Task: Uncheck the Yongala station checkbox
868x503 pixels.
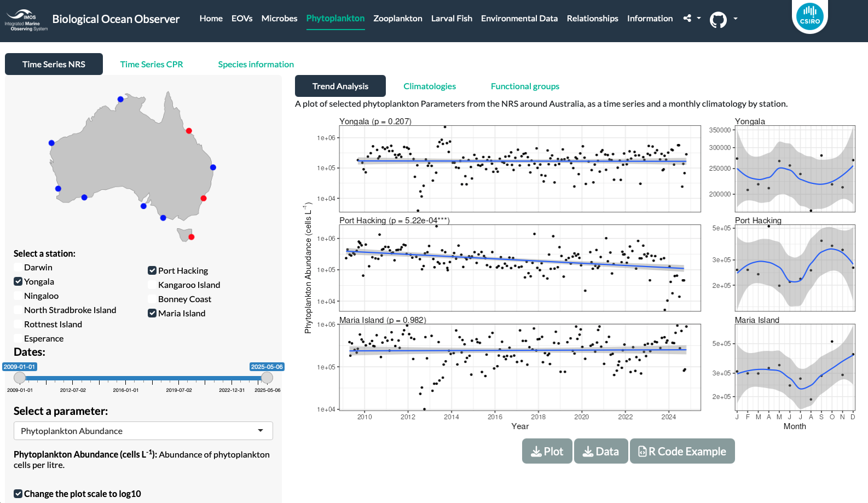Action: coord(19,281)
